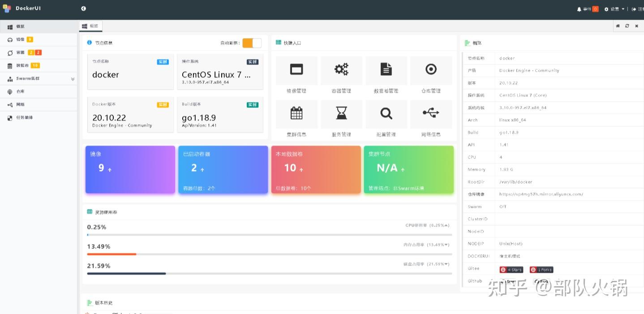Image resolution: width=644 pixels, height=314 pixels.
Task: Open the 设置 dropdown in top bar
Action: (x=614, y=9)
